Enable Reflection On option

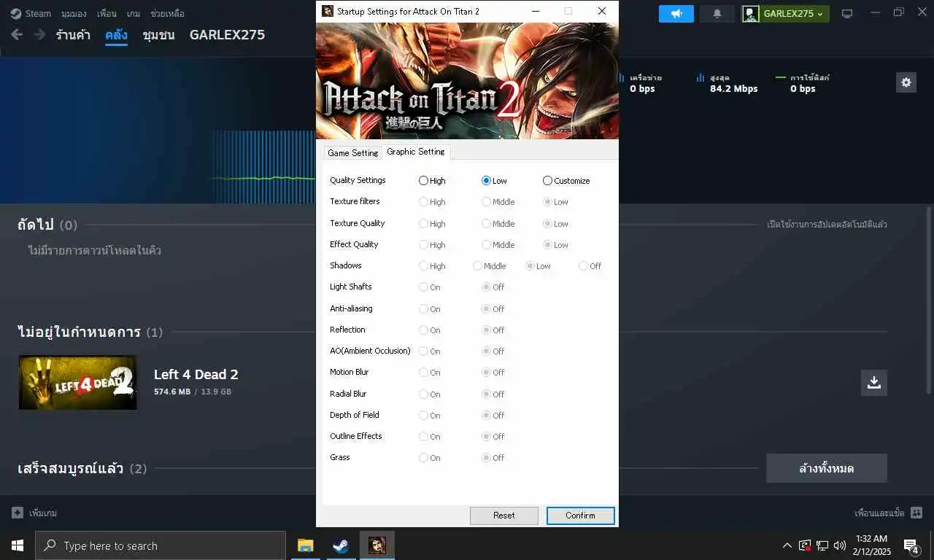coord(429,330)
